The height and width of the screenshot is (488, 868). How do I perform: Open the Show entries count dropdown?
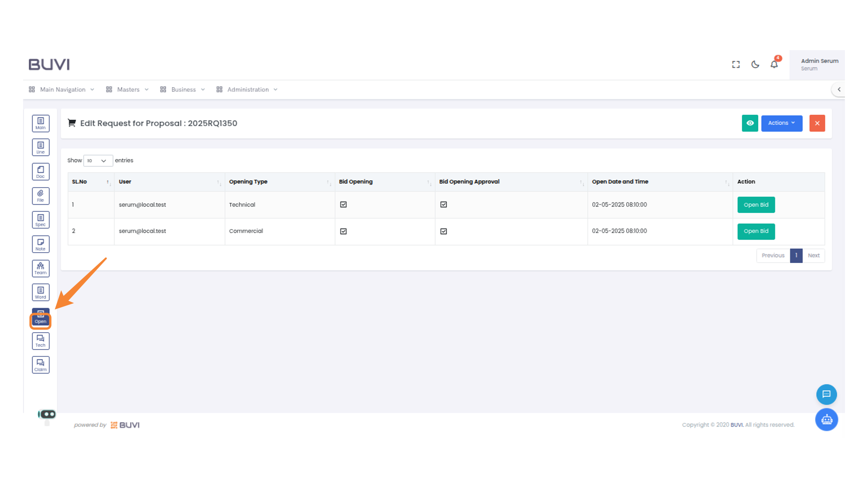(x=98, y=161)
